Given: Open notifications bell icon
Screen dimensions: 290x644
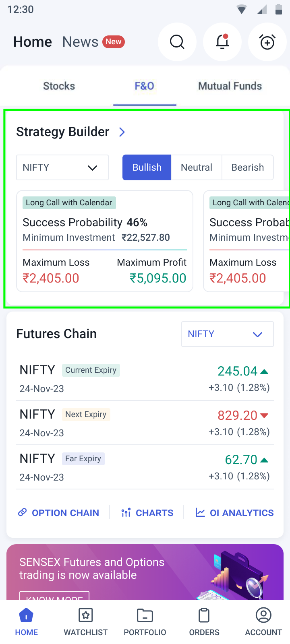Looking at the screenshot, I should pyautogui.click(x=222, y=42).
